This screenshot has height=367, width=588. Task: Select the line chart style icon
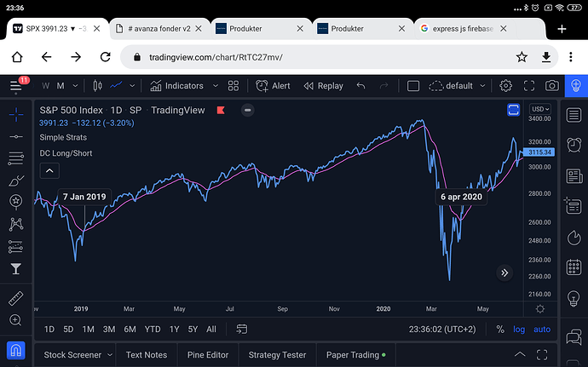pyautogui.click(x=116, y=86)
